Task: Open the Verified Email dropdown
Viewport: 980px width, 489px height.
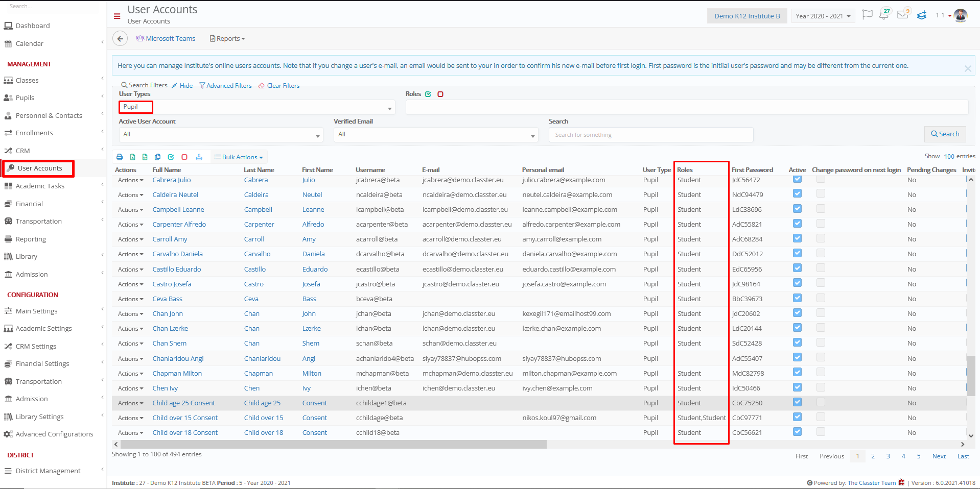Action: pyautogui.click(x=436, y=135)
